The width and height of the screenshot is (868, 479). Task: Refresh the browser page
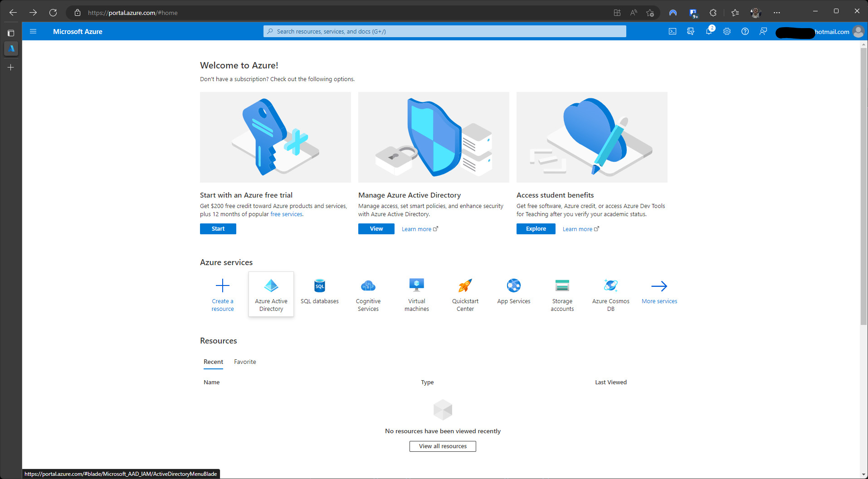click(53, 13)
